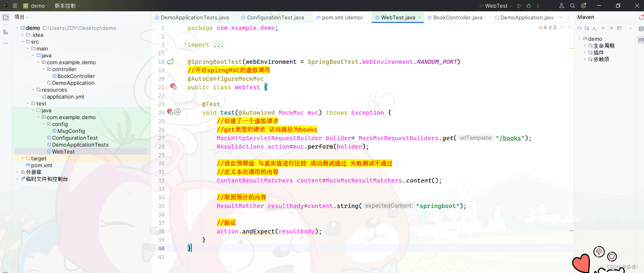Open more run actions vertical dots
Image resolution: width=644 pixels, height=273 pixels.
(x=538, y=6)
